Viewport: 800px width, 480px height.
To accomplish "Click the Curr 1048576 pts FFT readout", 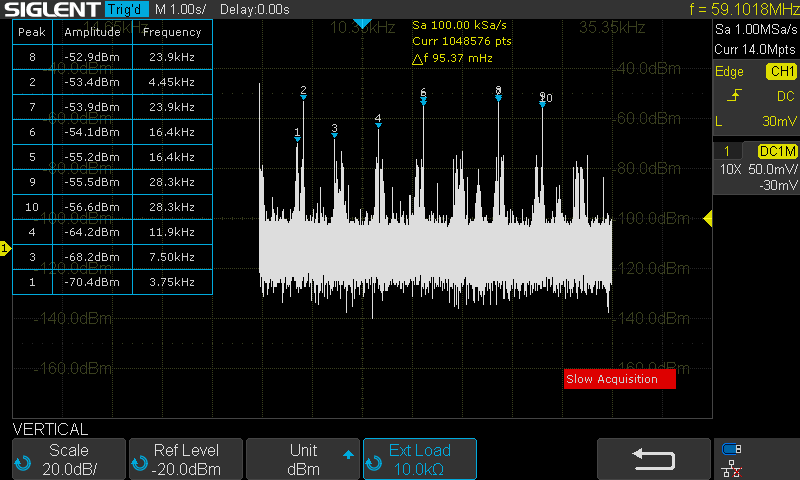I will 461,41.
